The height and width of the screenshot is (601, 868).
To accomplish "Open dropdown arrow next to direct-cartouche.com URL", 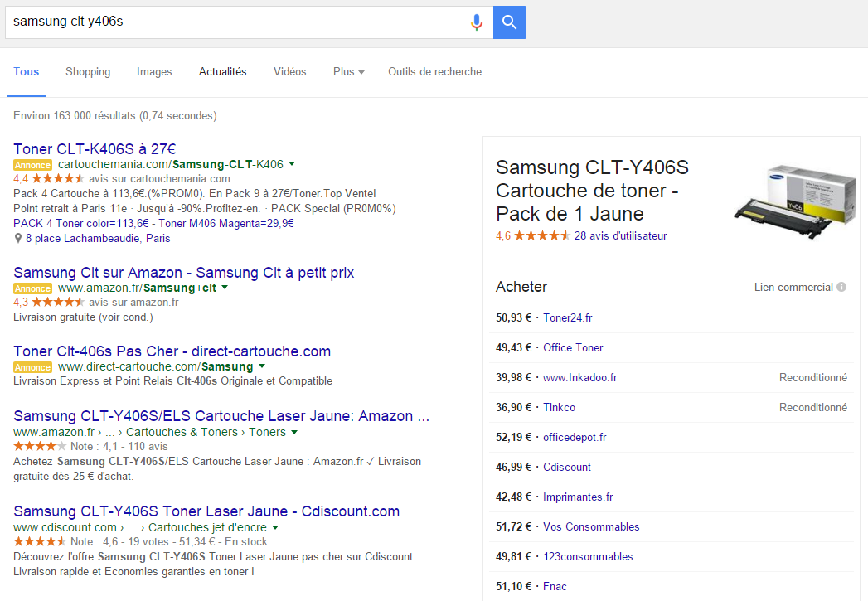I will (x=262, y=366).
